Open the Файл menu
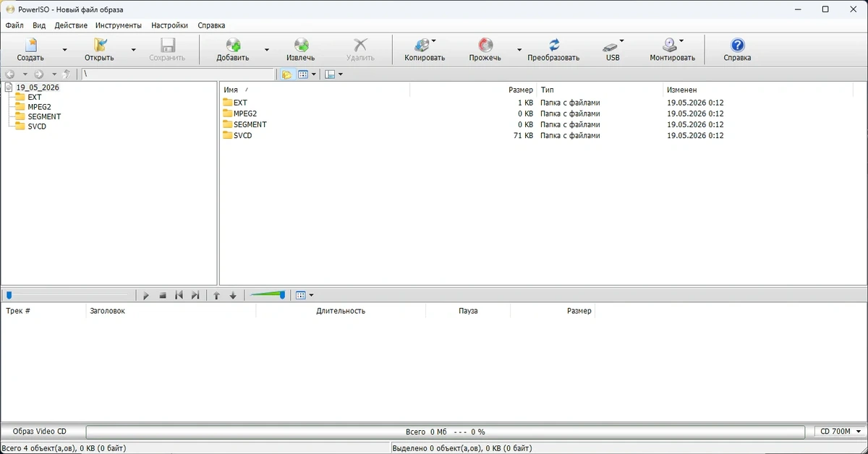 pyautogui.click(x=14, y=25)
